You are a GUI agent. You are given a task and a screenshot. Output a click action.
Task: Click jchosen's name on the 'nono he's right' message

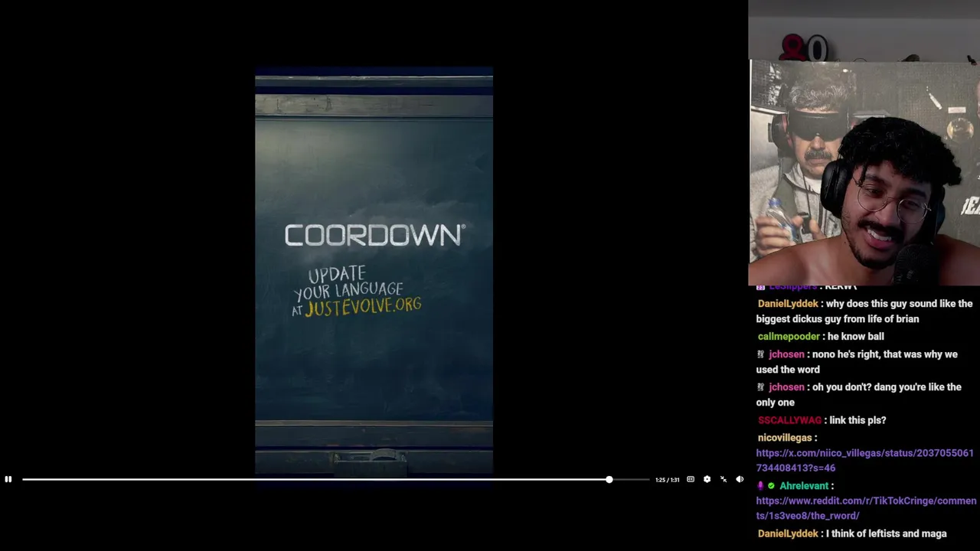click(x=786, y=354)
